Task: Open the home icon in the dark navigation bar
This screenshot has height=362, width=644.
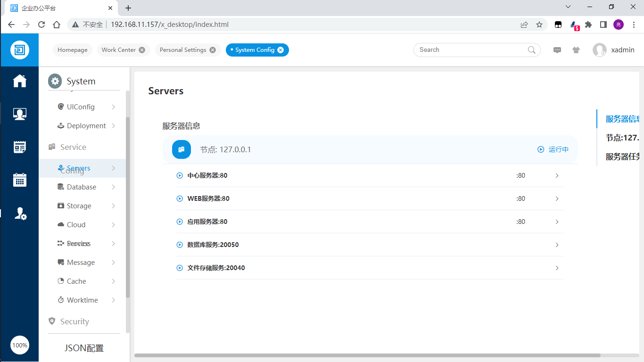Action: (20, 81)
